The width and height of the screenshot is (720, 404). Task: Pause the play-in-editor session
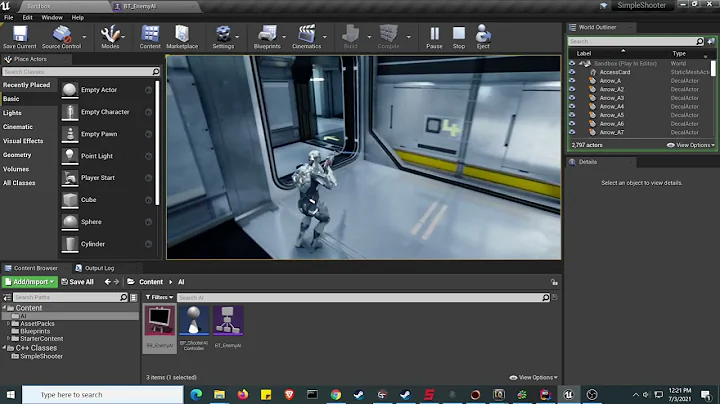tap(434, 37)
